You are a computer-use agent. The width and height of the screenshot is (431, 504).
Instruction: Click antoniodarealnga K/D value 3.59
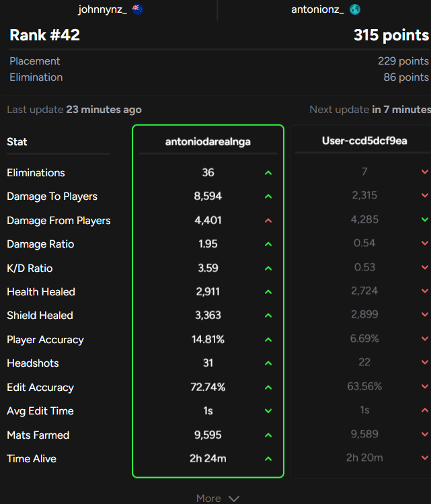tap(208, 268)
